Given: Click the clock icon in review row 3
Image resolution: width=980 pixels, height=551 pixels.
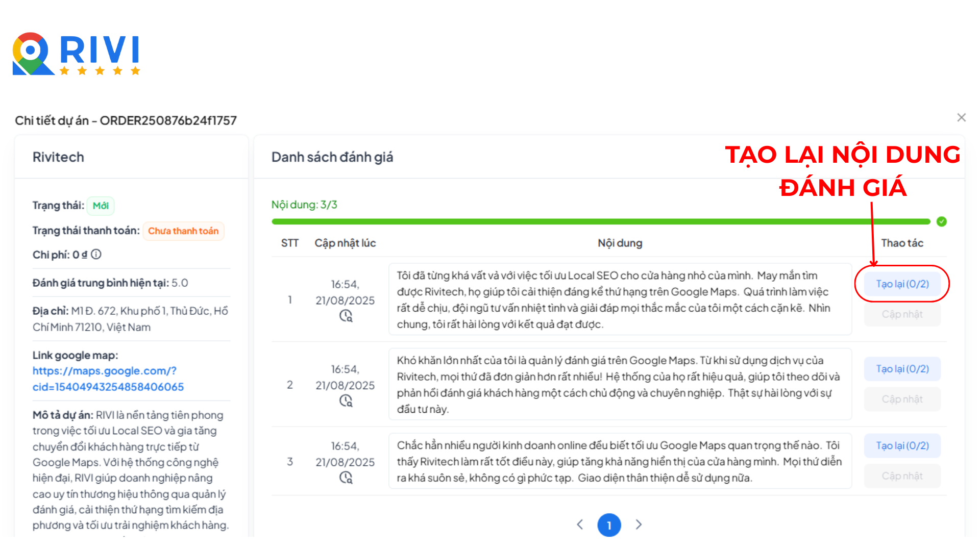Looking at the screenshot, I should click(346, 478).
